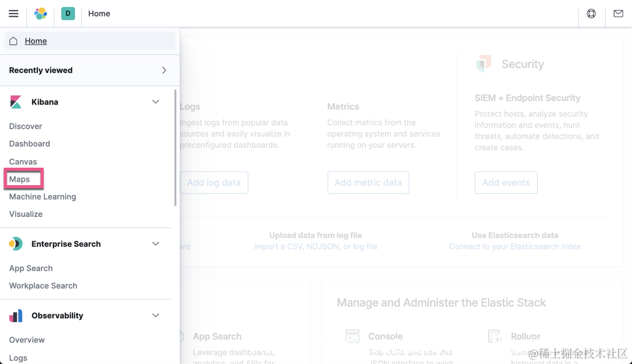Click the Security heading
This screenshot has width=632, height=364.
coord(523,64)
